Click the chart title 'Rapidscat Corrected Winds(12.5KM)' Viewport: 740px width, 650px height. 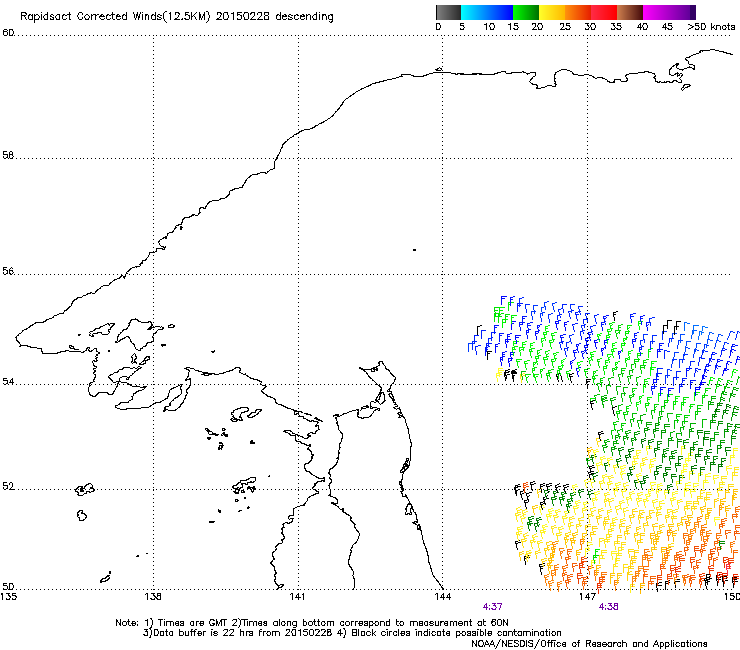click(x=115, y=17)
